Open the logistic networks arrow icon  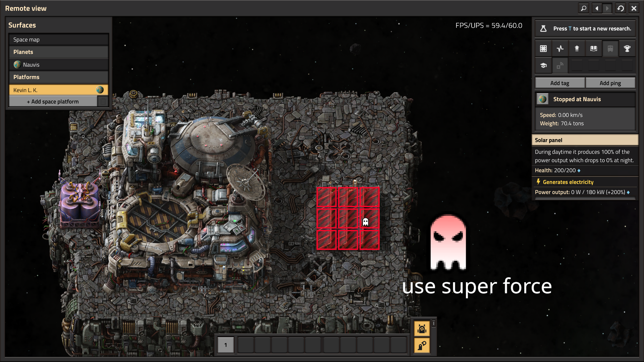pyautogui.click(x=577, y=49)
